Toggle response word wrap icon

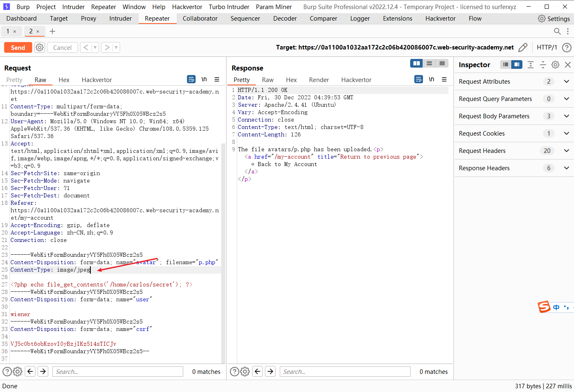coord(418,79)
